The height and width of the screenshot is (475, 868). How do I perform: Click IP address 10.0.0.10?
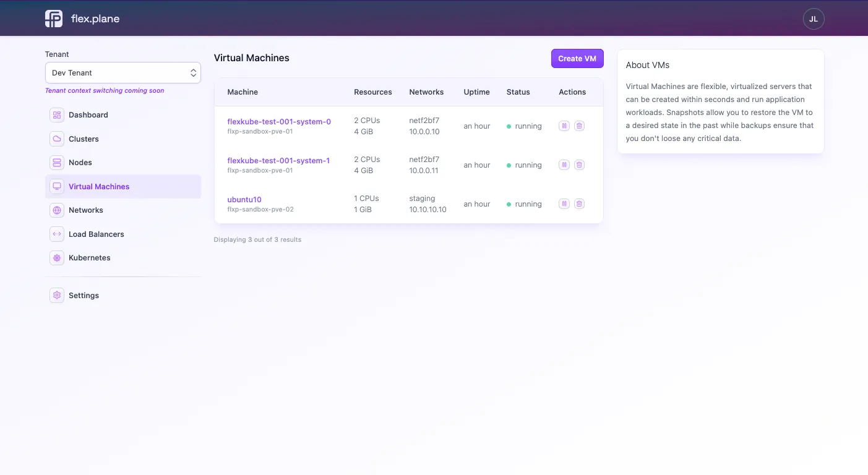click(424, 132)
